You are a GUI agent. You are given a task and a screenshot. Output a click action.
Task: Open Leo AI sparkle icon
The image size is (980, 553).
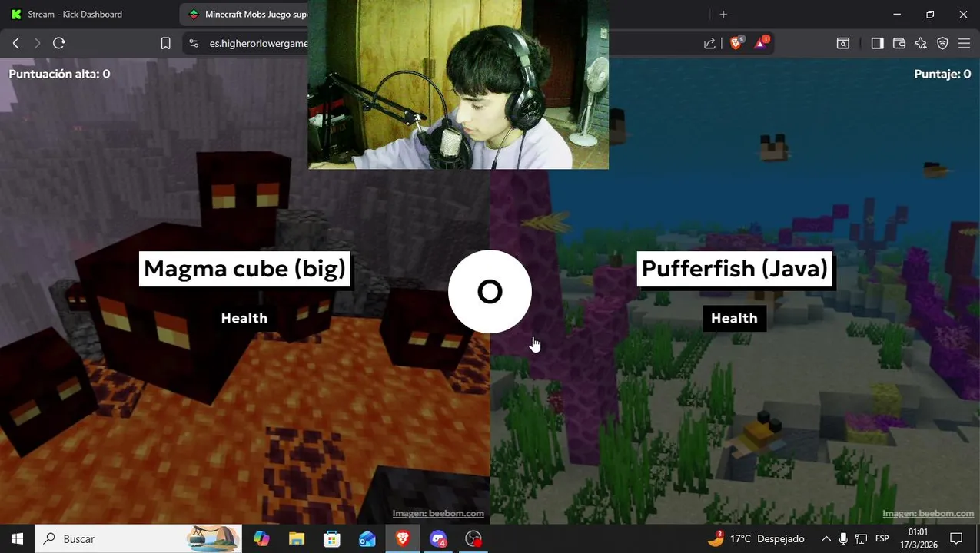click(x=921, y=44)
